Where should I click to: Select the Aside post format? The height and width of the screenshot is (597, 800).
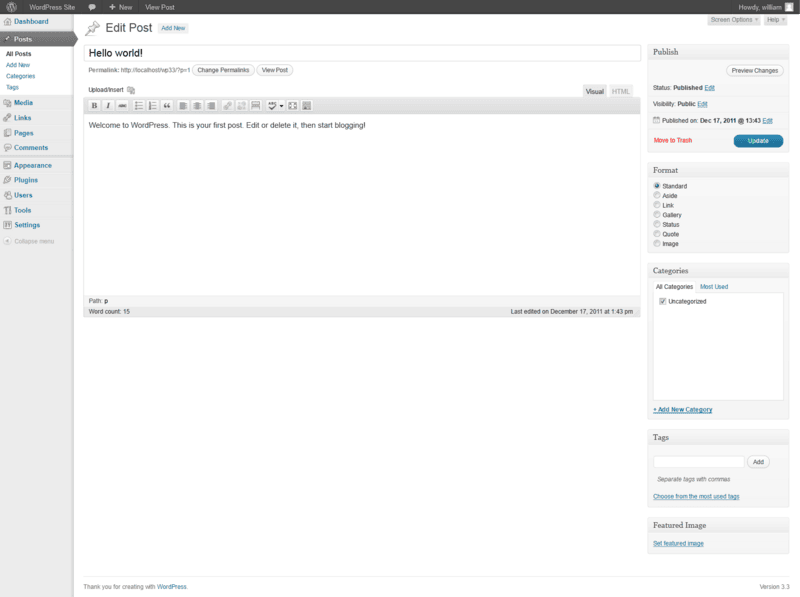[657, 195]
